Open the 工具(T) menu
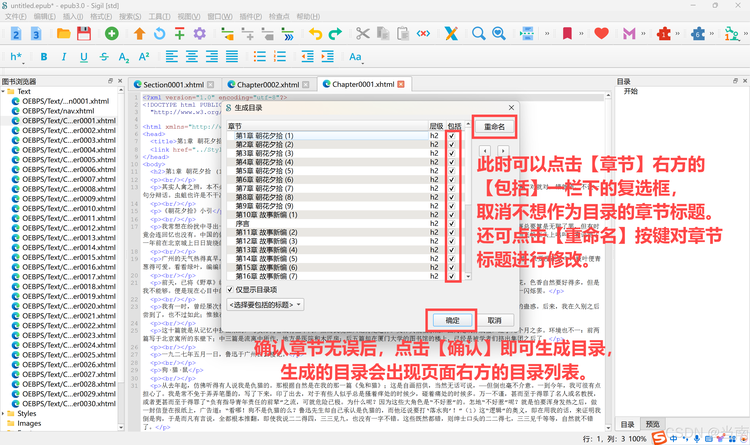 pos(159,16)
